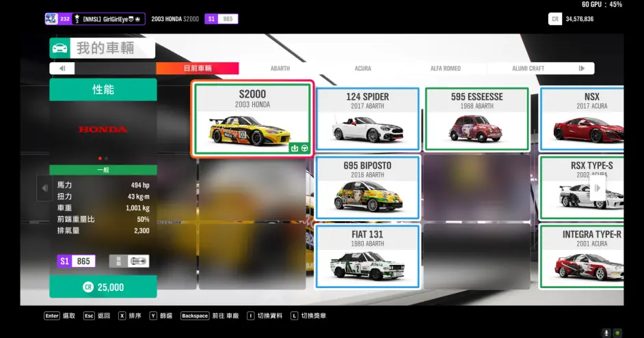Click Backspace 前往車廠 prompt
Image resolution: width=644 pixels, height=338 pixels.
[209, 315]
